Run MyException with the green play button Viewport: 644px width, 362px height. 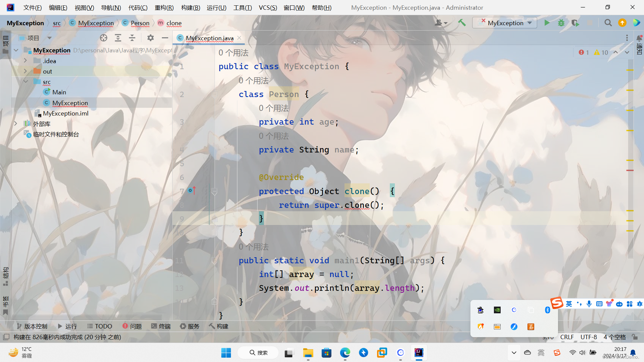[x=547, y=23]
